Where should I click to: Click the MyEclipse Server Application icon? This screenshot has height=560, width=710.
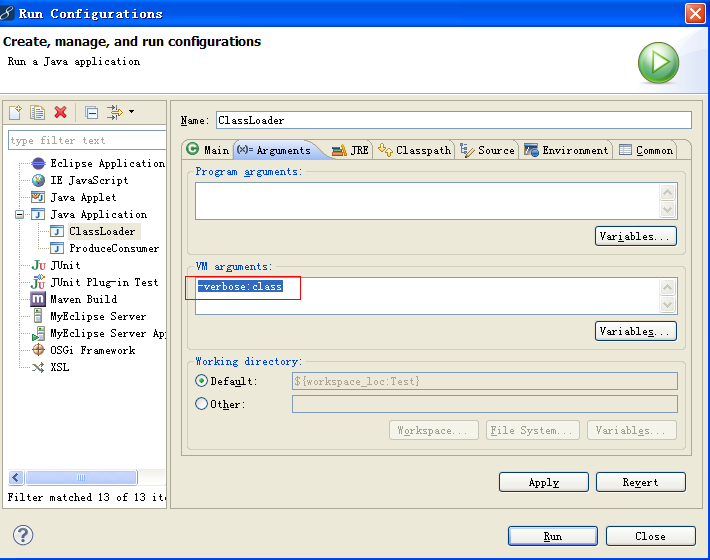(x=38, y=333)
